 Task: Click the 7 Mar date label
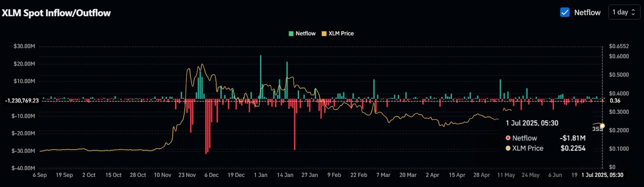pos(384,175)
